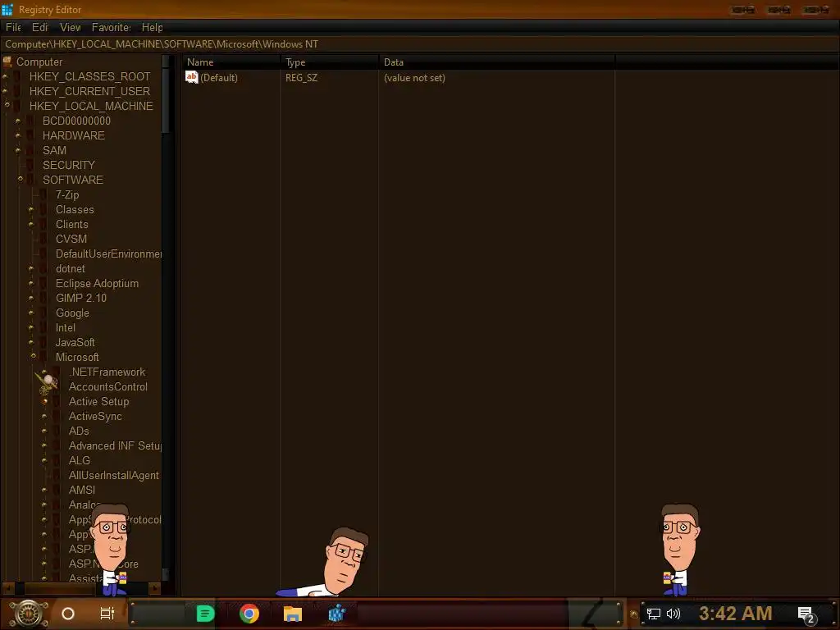Open the Help menu
The height and width of the screenshot is (630, 840).
pyautogui.click(x=152, y=27)
